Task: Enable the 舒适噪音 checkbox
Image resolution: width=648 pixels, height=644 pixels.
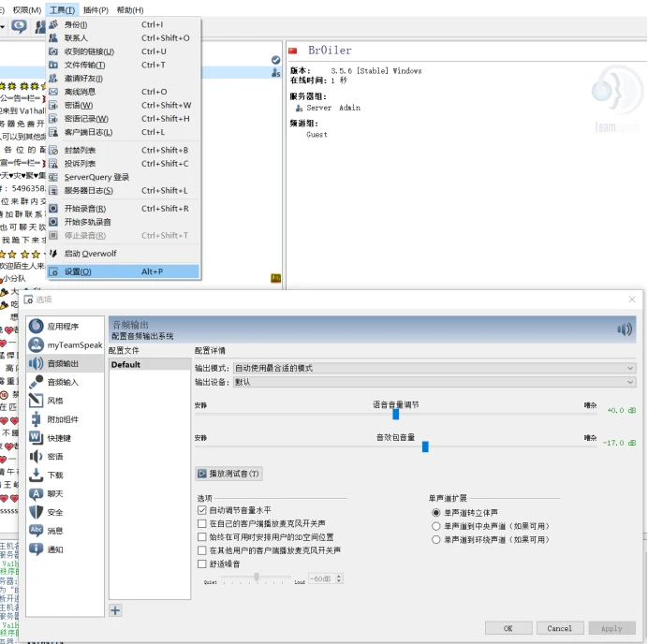Action: tap(201, 563)
